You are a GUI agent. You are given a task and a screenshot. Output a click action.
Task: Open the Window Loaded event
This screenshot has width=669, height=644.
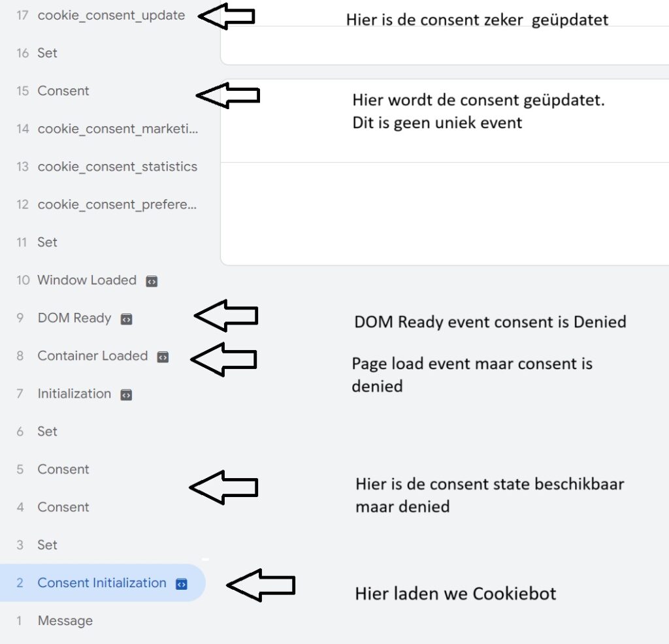(86, 280)
